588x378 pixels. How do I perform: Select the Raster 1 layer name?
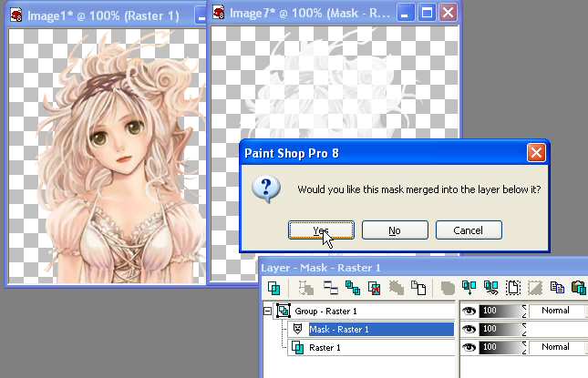[325, 348]
